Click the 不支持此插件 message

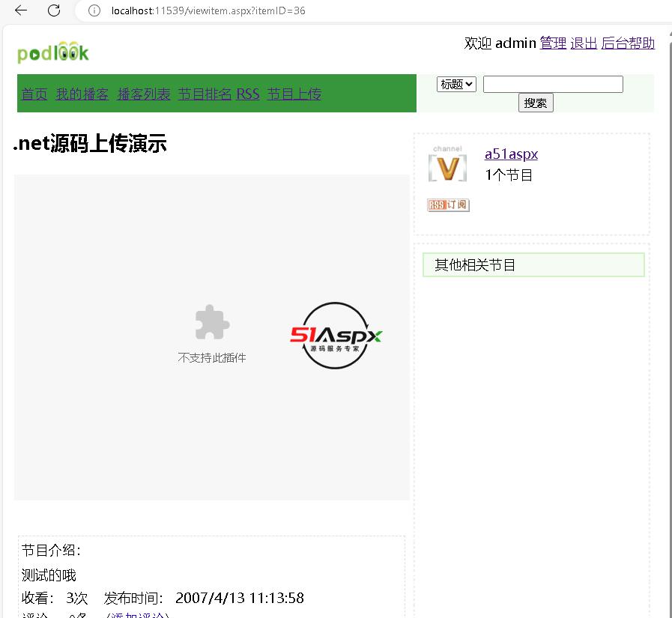click(x=212, y=358)
